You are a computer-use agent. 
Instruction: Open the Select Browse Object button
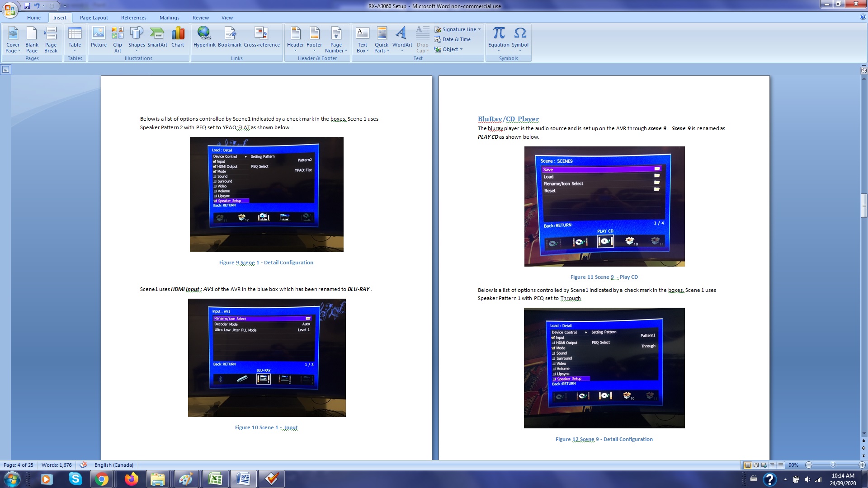[x=864, y=448]
